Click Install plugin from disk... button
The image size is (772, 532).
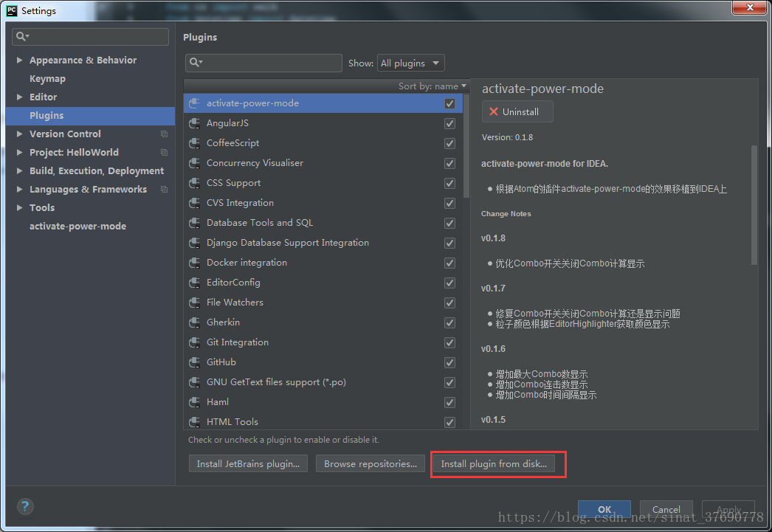pos(494,463)
